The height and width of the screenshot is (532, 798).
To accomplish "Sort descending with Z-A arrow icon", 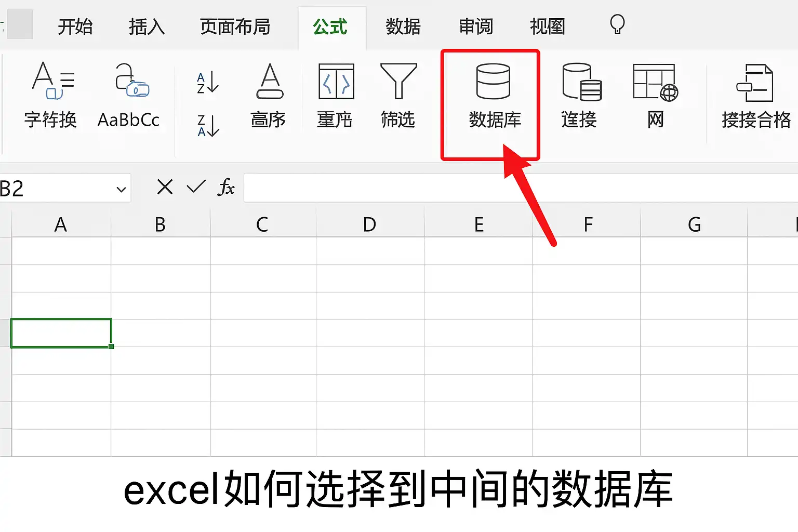I will pos(208,126).
